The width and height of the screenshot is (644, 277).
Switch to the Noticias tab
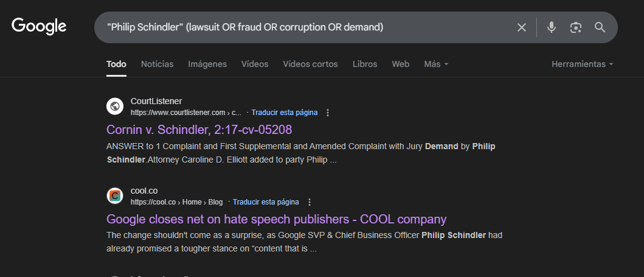(157, 64)
